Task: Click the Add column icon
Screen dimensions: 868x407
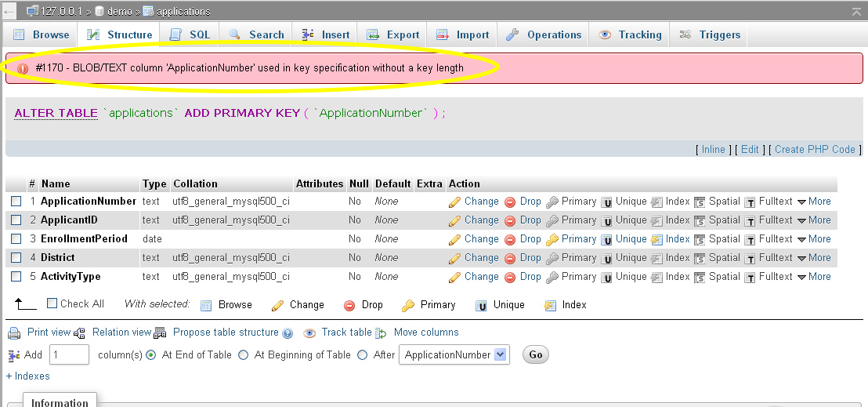Action: 14,355
